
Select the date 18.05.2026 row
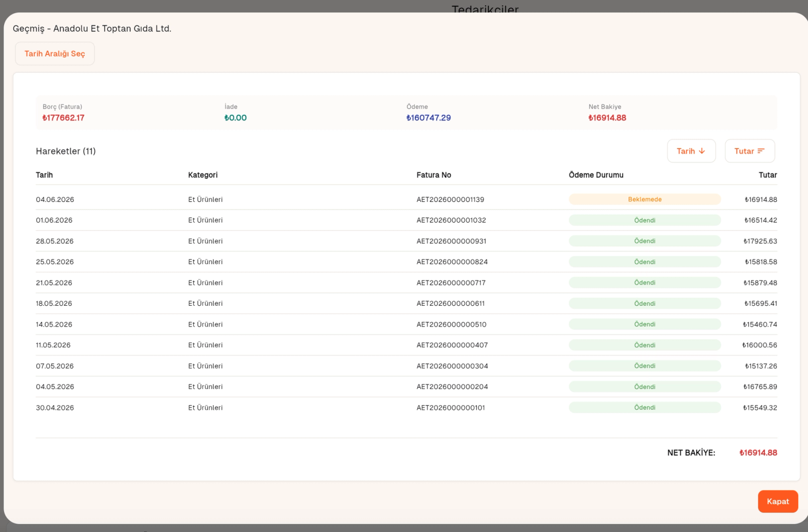406,304
